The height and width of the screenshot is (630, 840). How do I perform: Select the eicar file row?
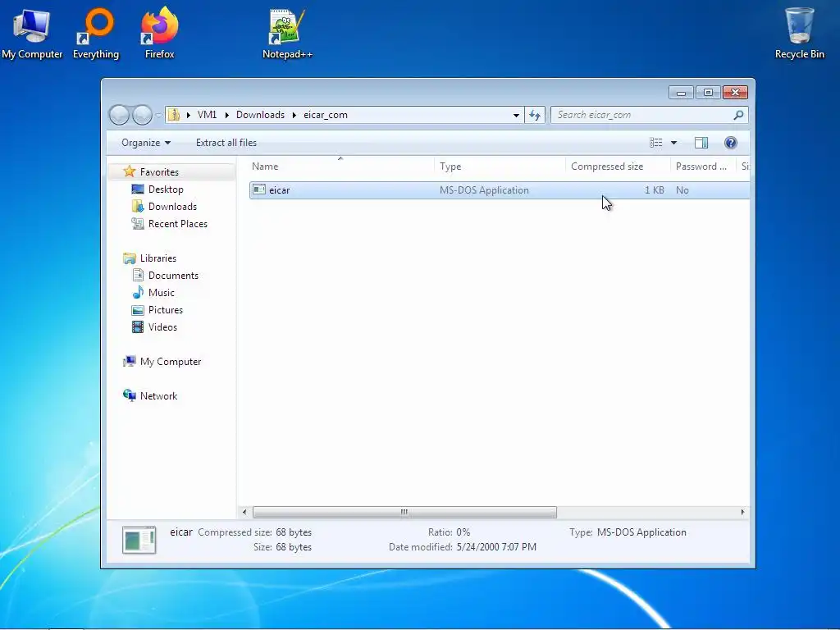(x=500, y=190)
